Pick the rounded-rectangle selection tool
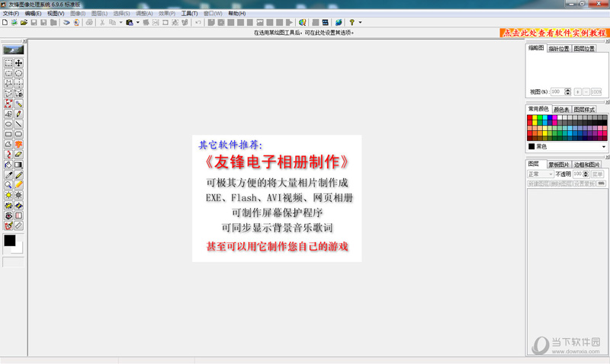The image size is (610, 364). click(8, 73)
